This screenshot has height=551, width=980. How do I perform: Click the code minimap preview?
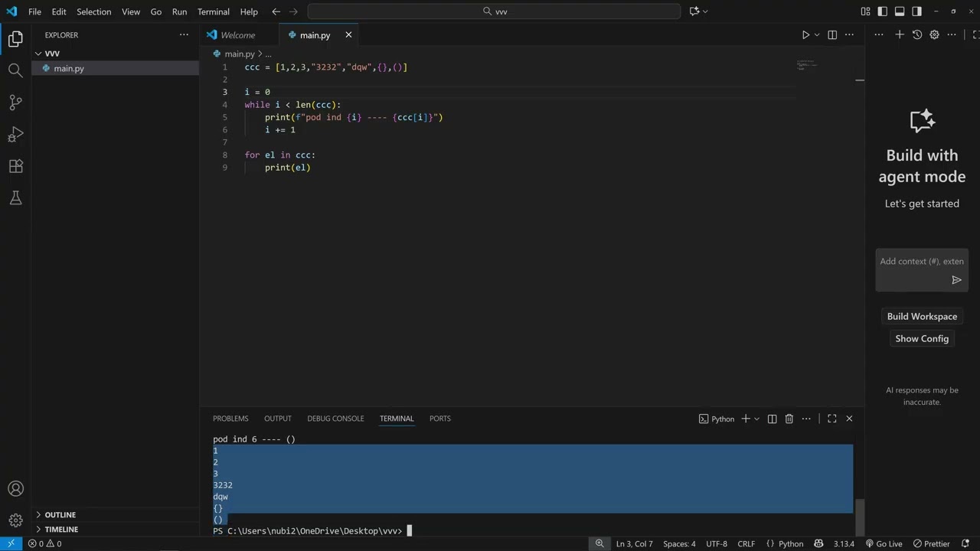point(808,65)
